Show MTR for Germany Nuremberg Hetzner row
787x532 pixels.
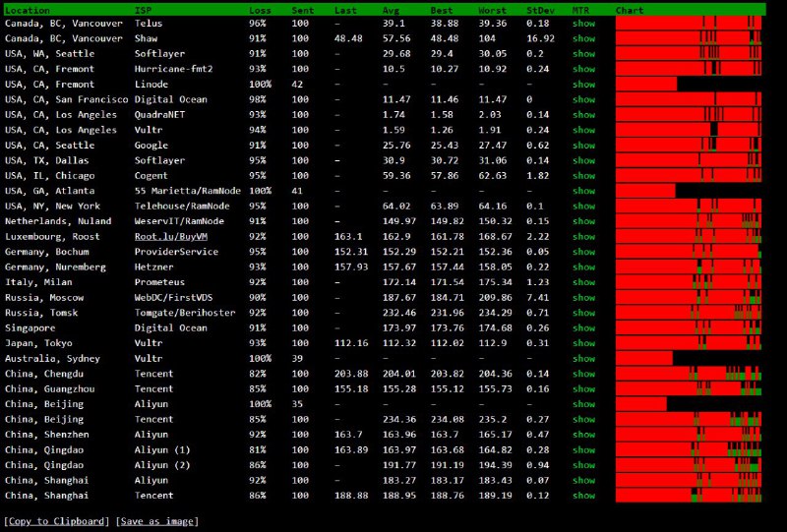click(x=583, y=267)
